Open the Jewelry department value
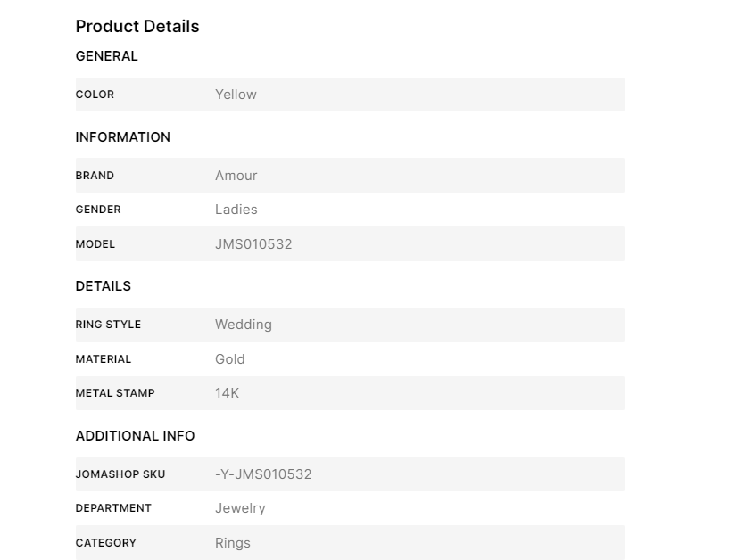 (x=240, y=508)
